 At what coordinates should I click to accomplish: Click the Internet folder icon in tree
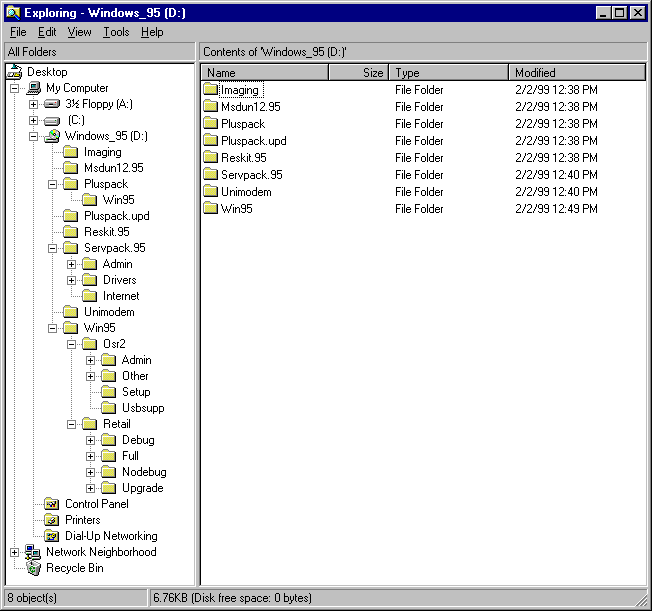pos(89,296)
